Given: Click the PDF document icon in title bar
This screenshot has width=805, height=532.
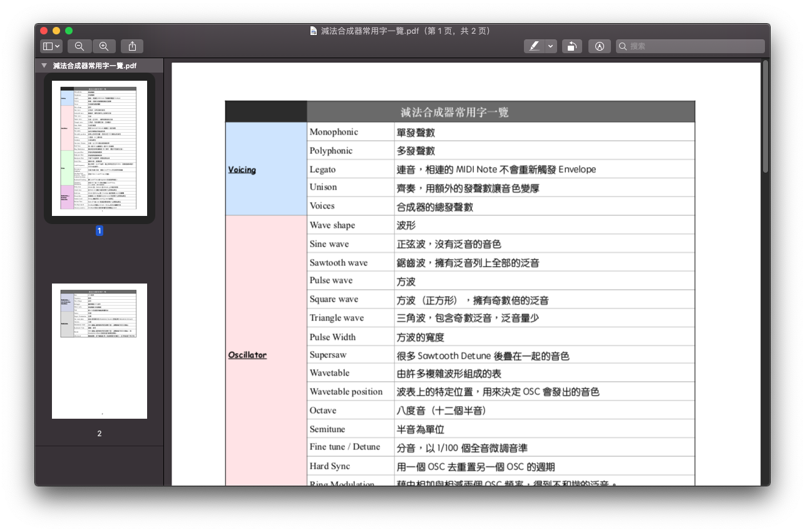Looking at the screenshot, I should tap(313, 31).
